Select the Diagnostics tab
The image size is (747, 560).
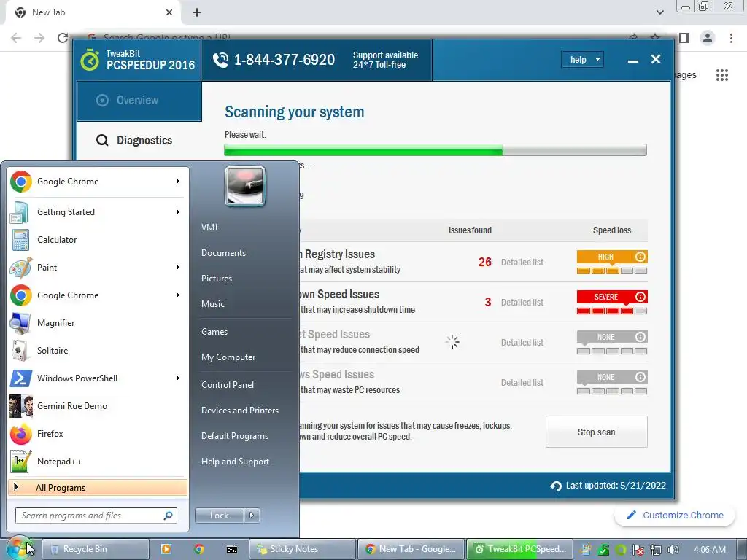click(x=139, y=141)
